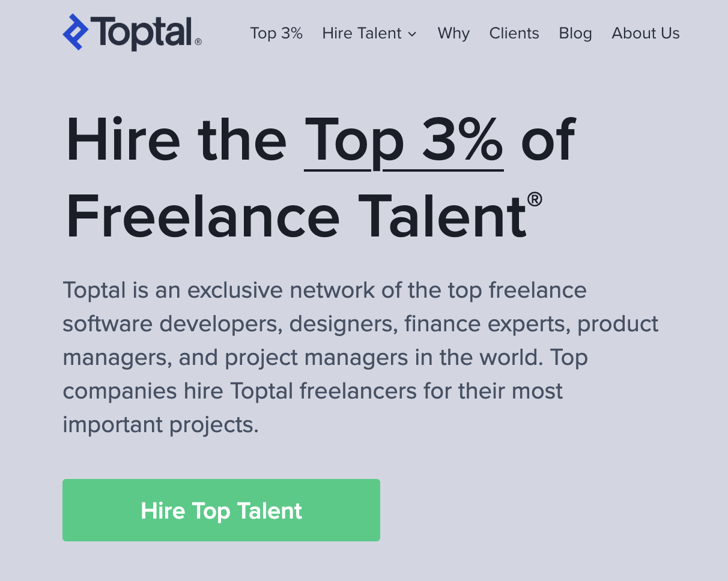Visit the Blog from the navigation

(575, 33)
